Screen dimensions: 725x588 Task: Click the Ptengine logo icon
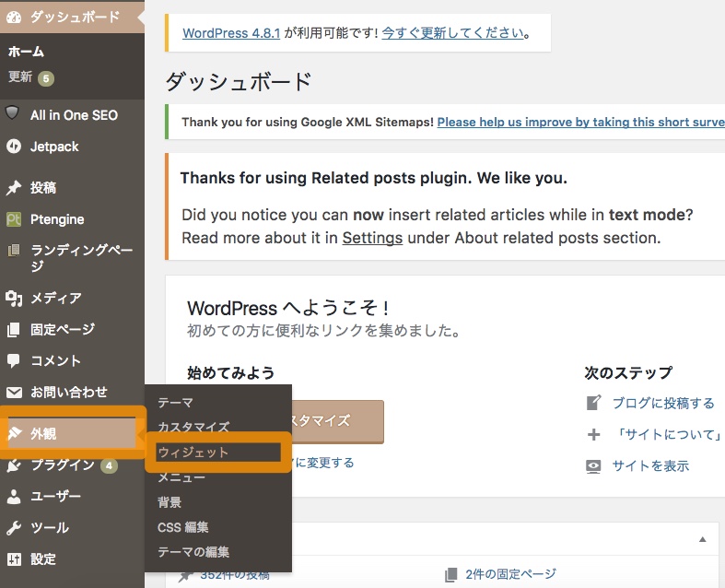(14, 218)
